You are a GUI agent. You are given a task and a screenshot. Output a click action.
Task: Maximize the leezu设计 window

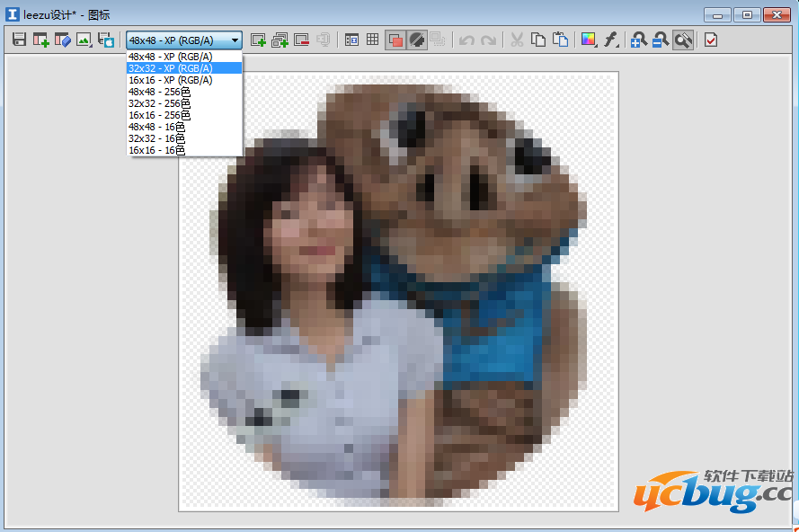(747, 14)
